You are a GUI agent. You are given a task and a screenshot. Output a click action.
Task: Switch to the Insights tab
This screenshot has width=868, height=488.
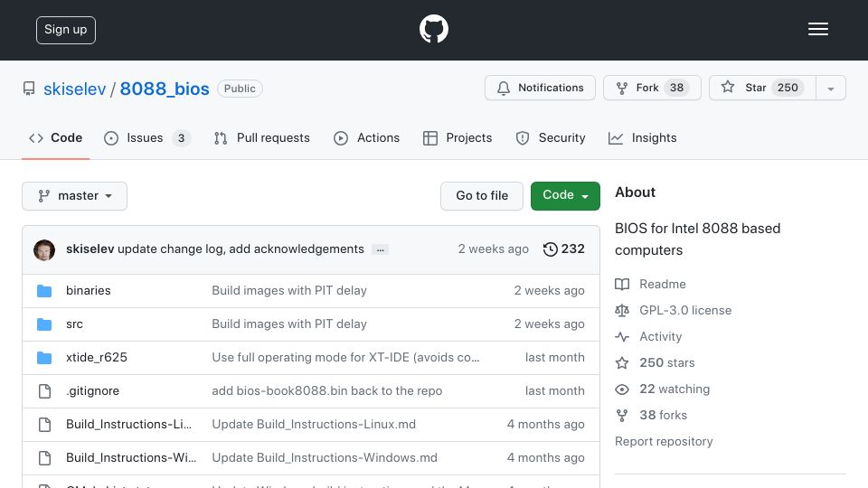642,137
